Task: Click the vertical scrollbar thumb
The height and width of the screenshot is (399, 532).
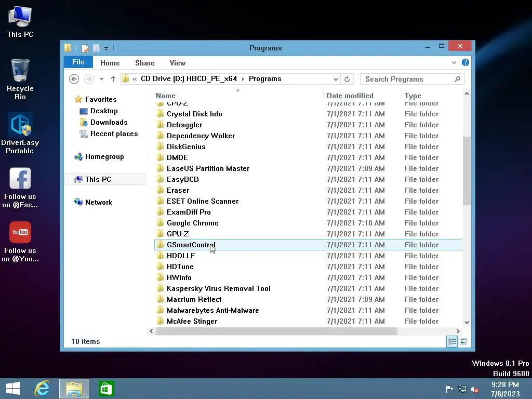Action: 467,170
